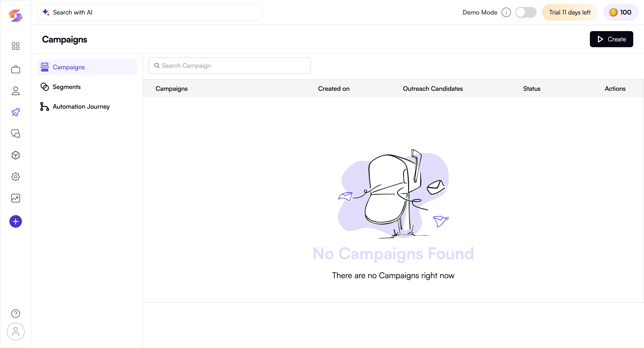Open the chat messages icon in sidebar
Image resolution: width=644 pixels, height=348 pixels.
click(15, 134)
